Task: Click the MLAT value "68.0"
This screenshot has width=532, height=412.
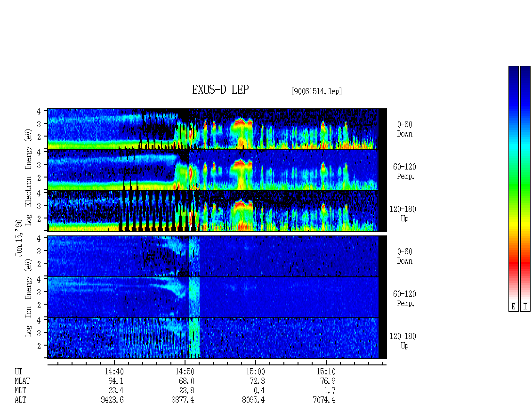Action: tap(186, 381)
